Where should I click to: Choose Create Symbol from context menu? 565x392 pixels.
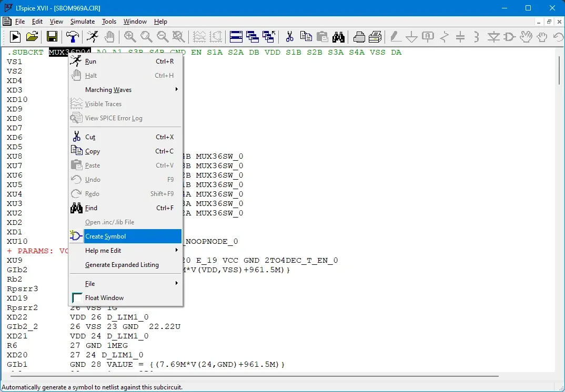point(125,236)
